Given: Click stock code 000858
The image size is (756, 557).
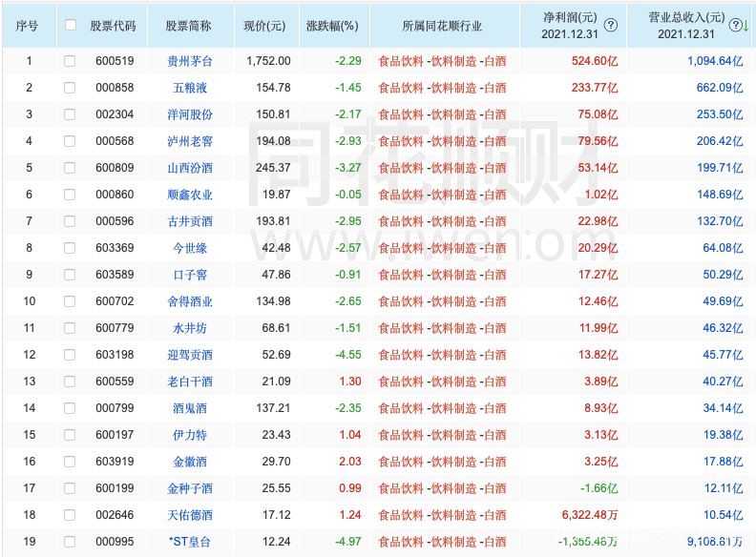Looking at the screenshot, I should [115, 88].
